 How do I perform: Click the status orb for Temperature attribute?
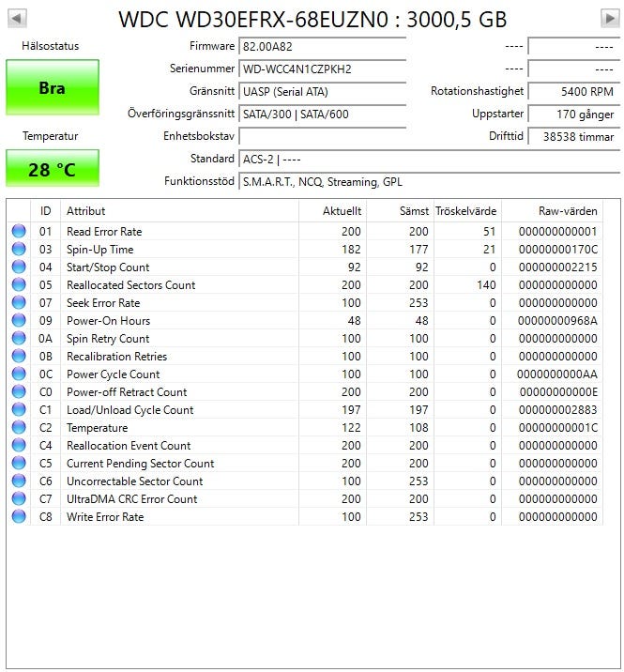coord(19,428)
